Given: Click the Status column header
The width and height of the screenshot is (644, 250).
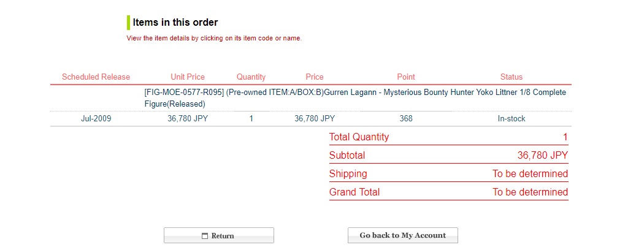Looking at the screenshot, I should [511, 77].
